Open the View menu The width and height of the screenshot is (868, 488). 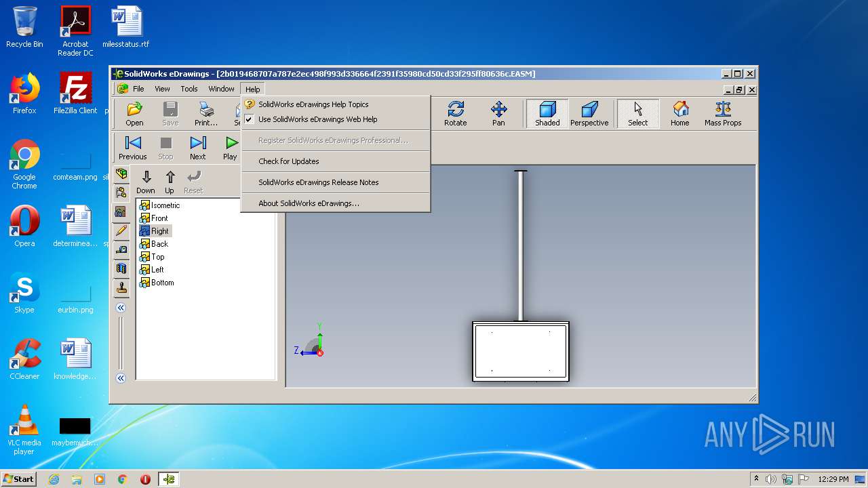162,89
